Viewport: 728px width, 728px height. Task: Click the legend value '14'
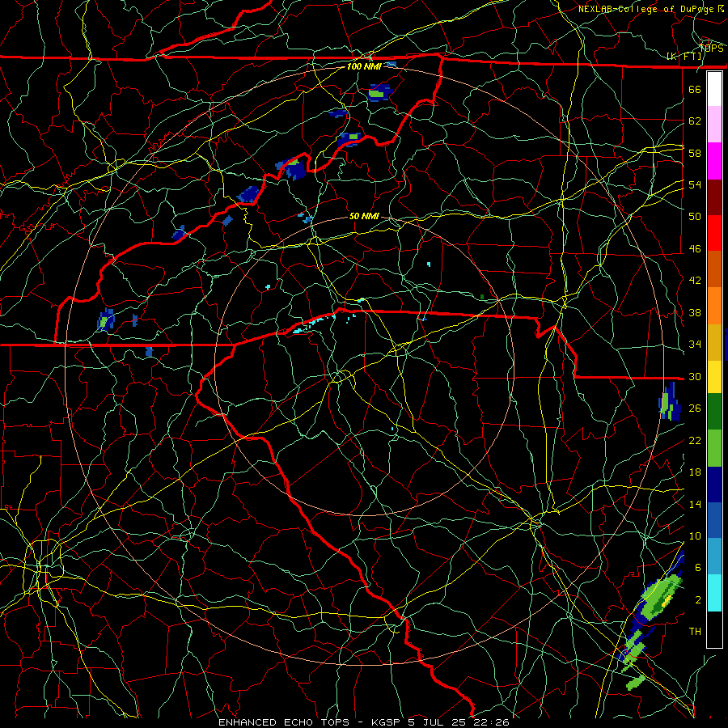pyautogui.click(x=695, y=504)
